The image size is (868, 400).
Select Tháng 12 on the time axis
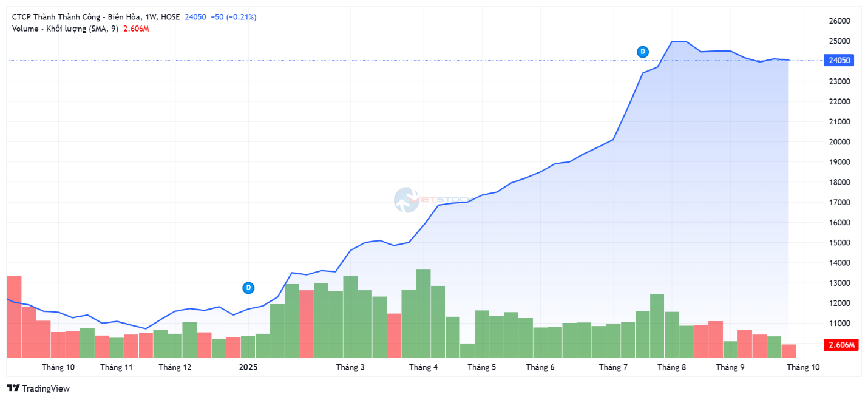(175, 367)
